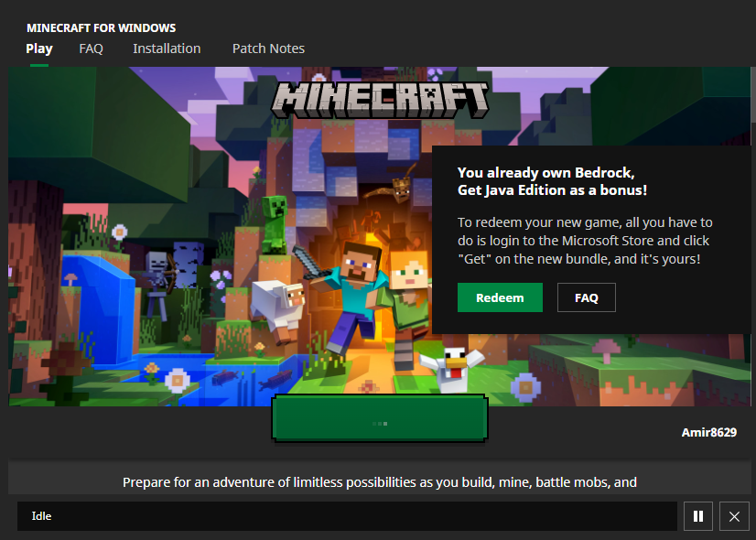Click the 'Prepare for an adventure' description text
This screenshot has height=540, width=756.
(x=380, y=482)
